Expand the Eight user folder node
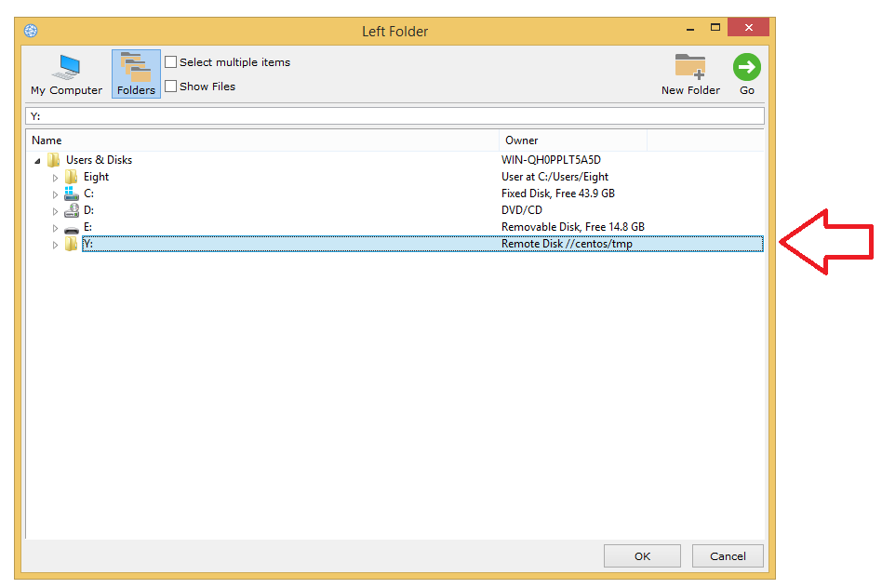 coord(56,178)
